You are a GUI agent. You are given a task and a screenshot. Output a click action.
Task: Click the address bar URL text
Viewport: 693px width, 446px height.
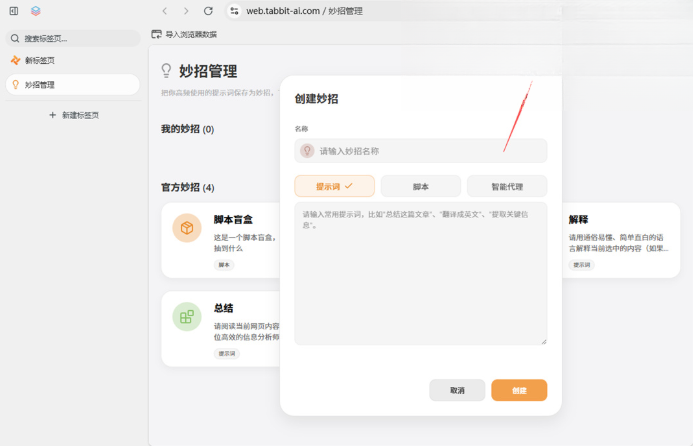[x=305, y=11]
